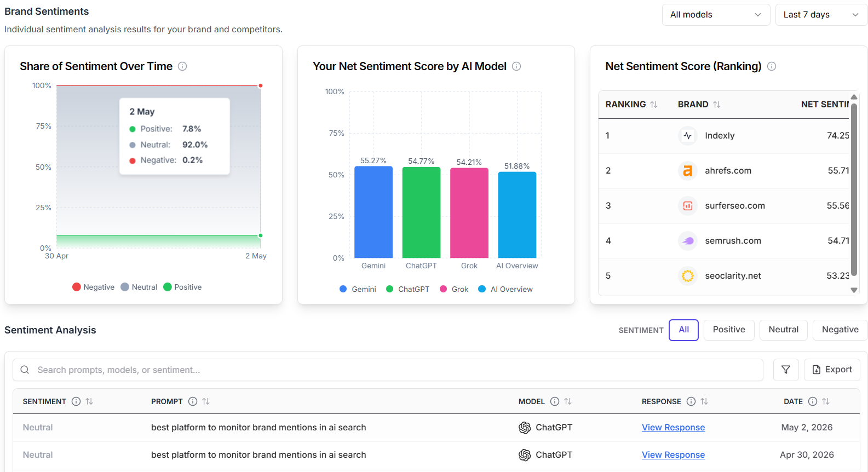Open the All models dropdown
The width and height of the screenshot is (868, 472).
click(x=716, y=15)
